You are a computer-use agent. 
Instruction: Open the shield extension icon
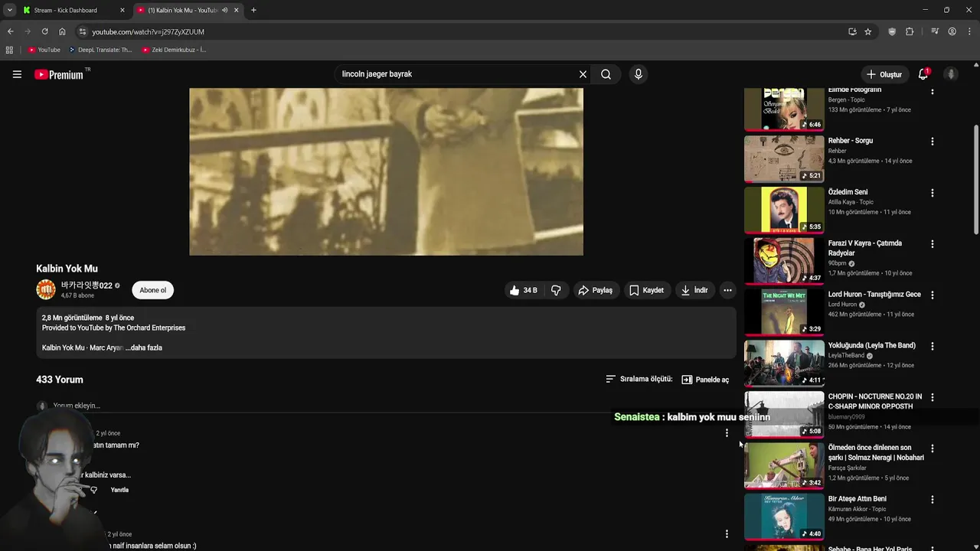click(x=892, y=31)
